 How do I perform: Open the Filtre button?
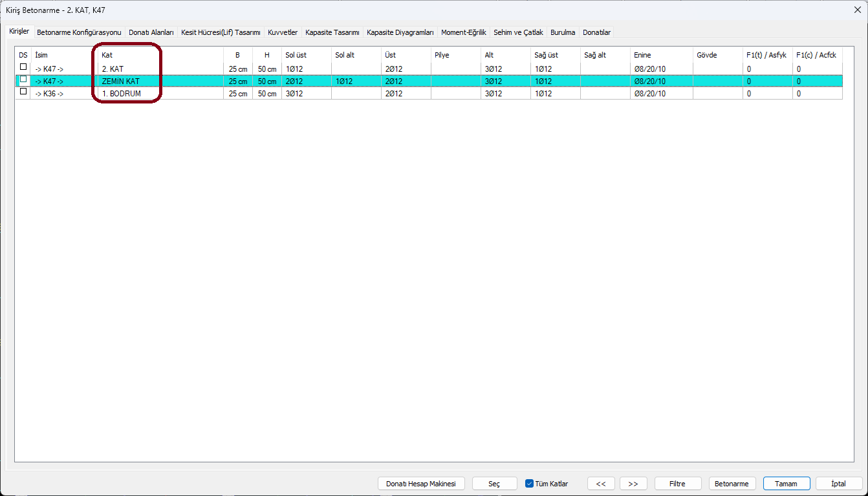tap(678, 484)
